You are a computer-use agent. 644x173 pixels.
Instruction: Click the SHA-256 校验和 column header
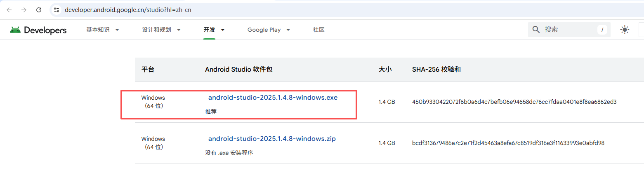coord(436,70)
